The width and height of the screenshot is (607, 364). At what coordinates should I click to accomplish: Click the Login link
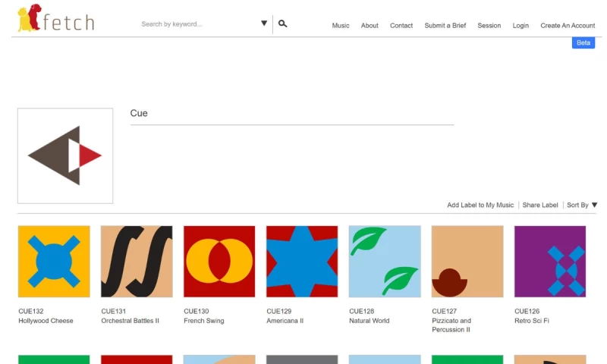521,26
